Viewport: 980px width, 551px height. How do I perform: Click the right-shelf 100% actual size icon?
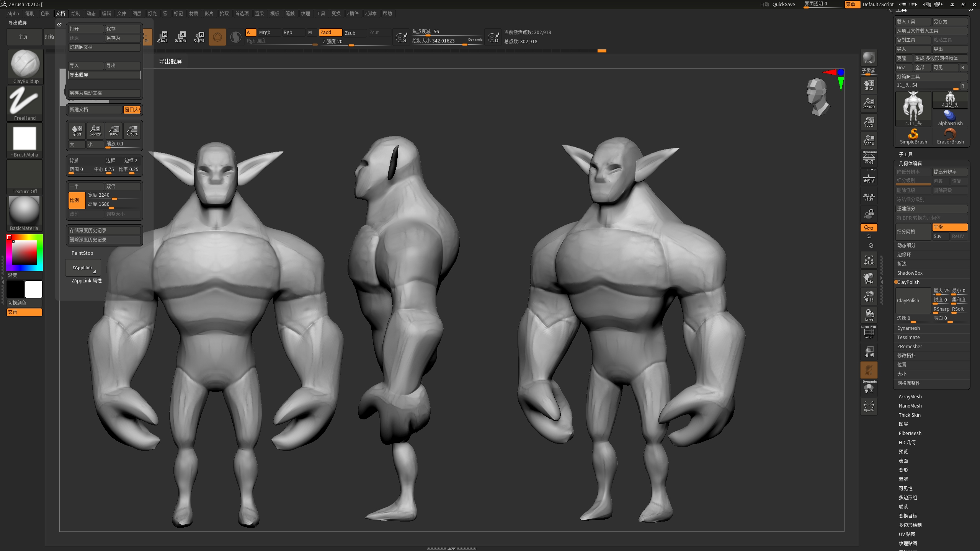tap(869, 122)
